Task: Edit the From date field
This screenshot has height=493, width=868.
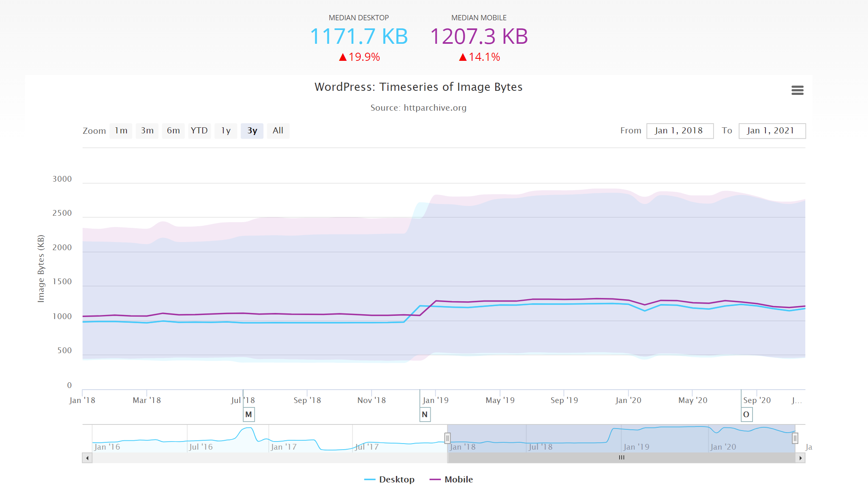Action: pyautogui.click(x=680, y=131)
